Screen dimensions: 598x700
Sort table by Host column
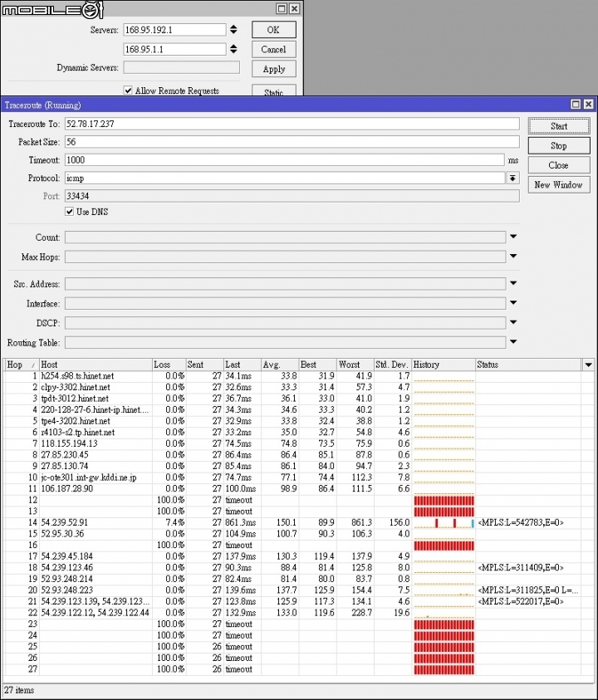tap(96, 365)
